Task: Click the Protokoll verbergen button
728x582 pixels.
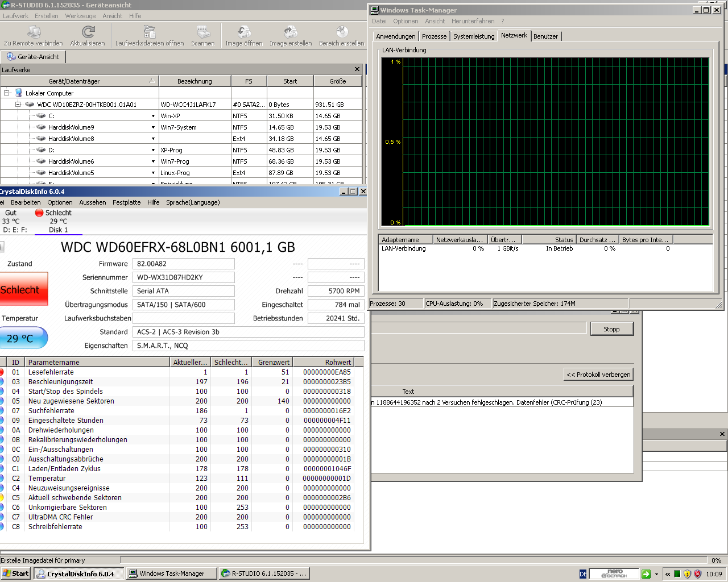Action: [598, 375]
